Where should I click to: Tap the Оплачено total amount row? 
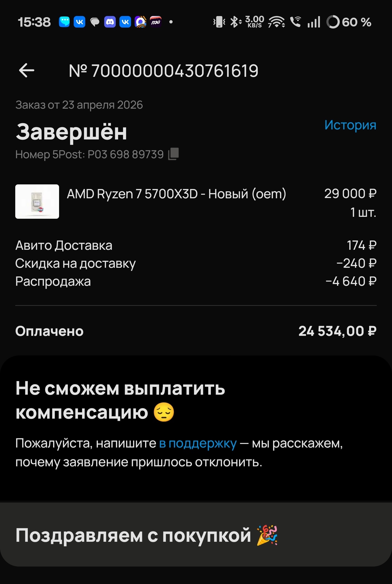point(196,331)
